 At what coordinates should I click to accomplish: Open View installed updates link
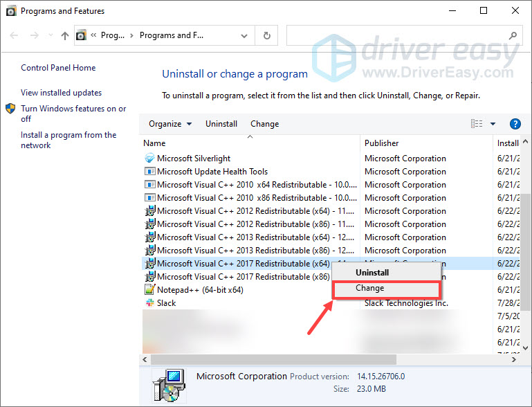tap(61, 92)
